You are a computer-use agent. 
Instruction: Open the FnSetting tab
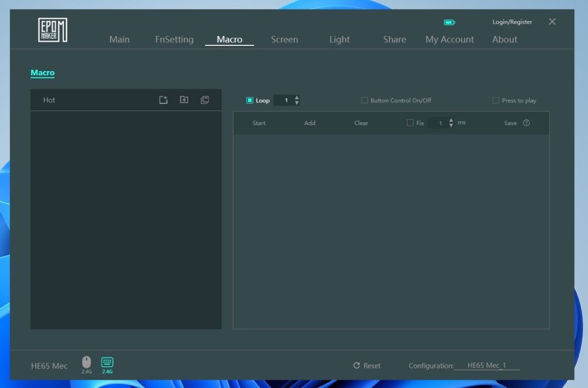tap(175, 39)
